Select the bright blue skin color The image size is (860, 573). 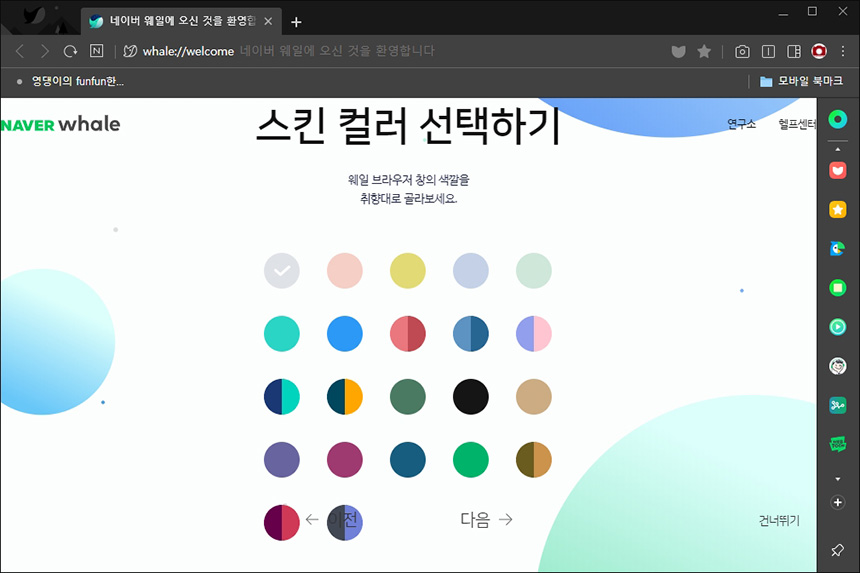(x=345, y=334)
